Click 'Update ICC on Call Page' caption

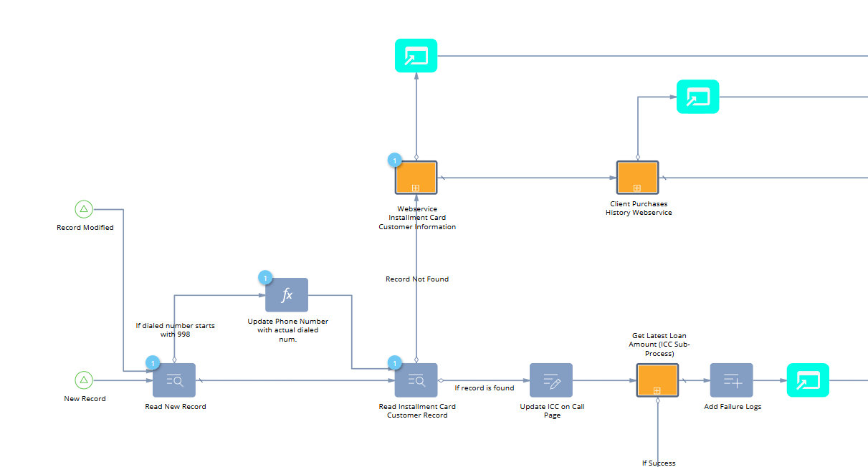coord(552,411)
